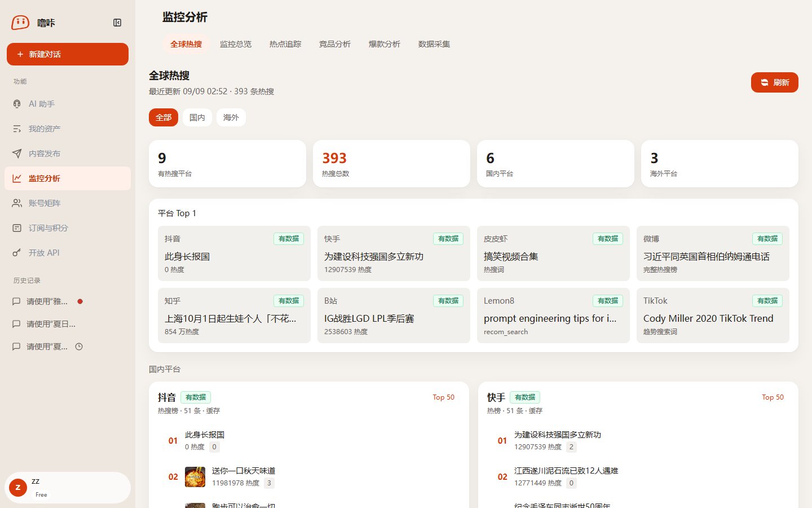Open the 皮皮虾 搞笑视频合集 card
Image resolution: width=812 pixels, height=508 pixels.
pyautogui.click(x=553, y=253)
